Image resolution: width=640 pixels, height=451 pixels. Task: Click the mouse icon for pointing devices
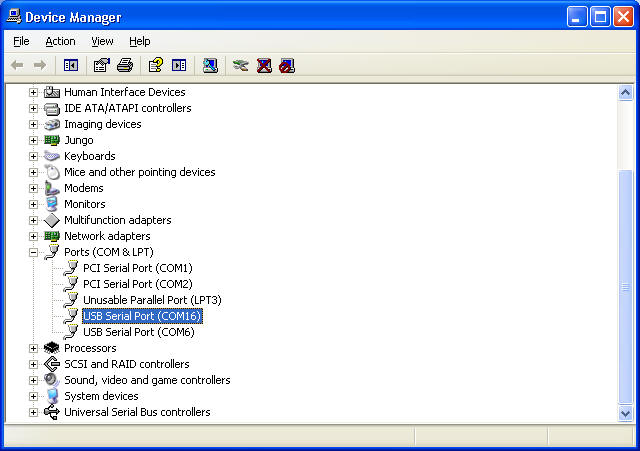coord(52,172)
